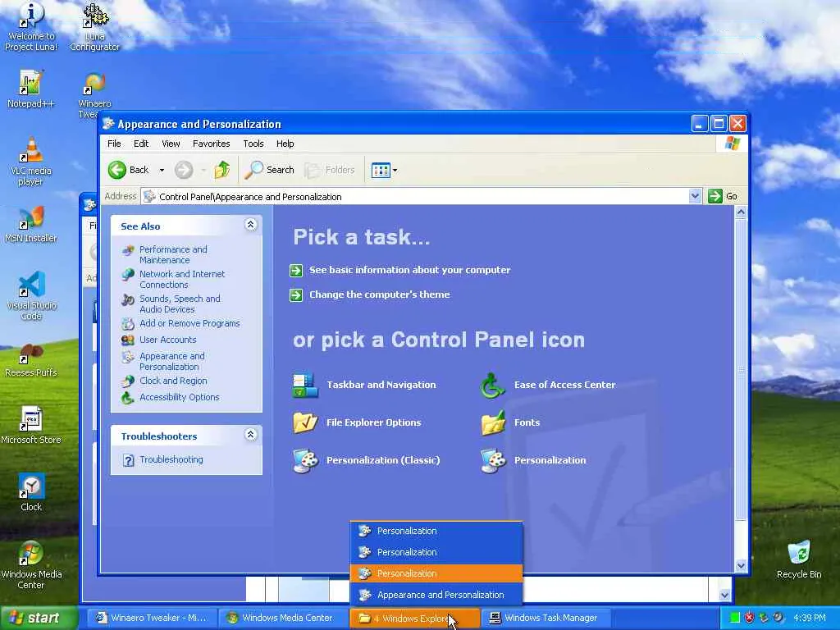840x630 pixels.
Task: Open Performance and Maintenance link
Action: (x=173, y=255)
